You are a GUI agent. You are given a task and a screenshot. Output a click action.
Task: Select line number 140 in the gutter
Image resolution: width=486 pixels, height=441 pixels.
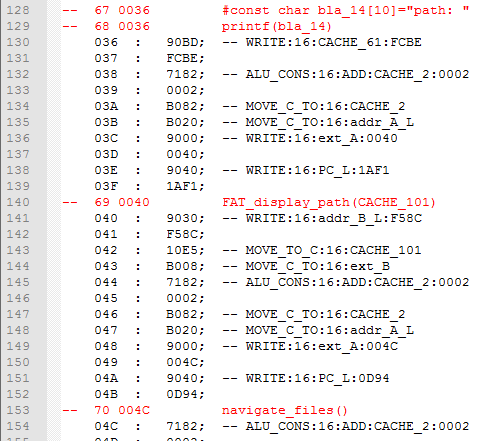point(18,202)
